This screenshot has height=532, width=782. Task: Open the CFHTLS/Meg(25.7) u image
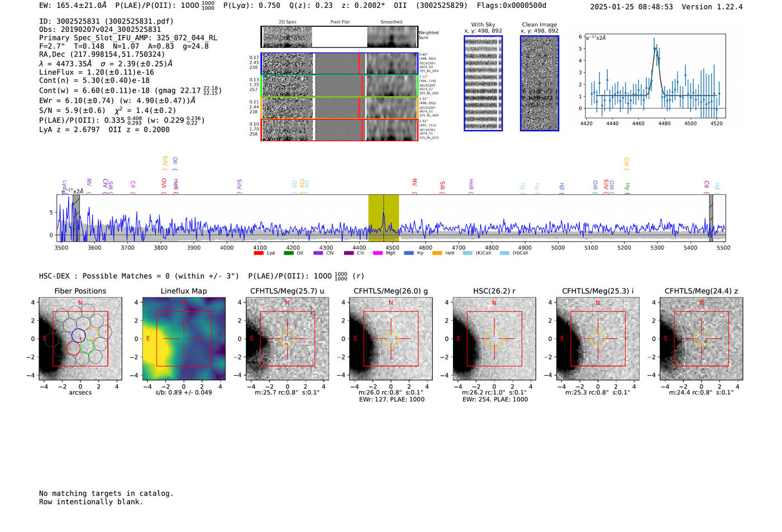point(288,339)
